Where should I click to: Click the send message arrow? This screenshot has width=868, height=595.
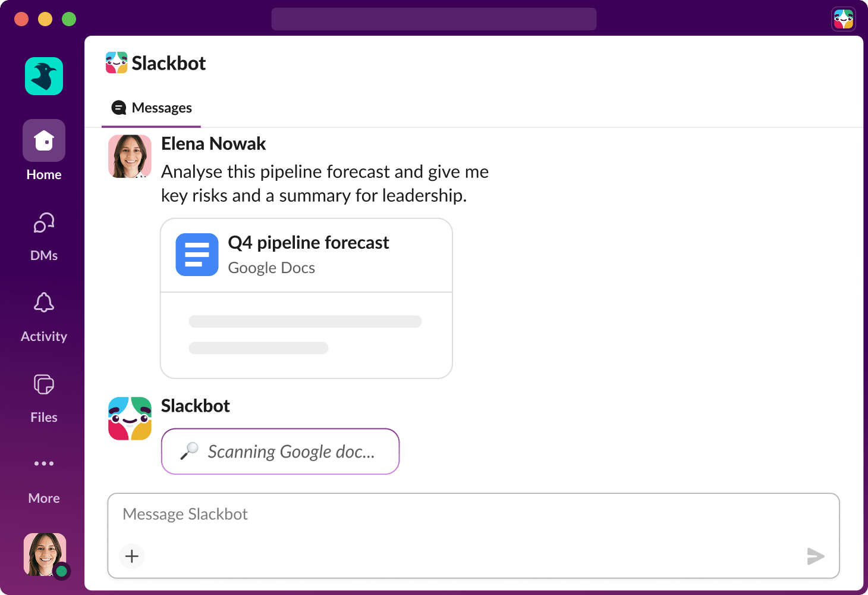point(816,556)
